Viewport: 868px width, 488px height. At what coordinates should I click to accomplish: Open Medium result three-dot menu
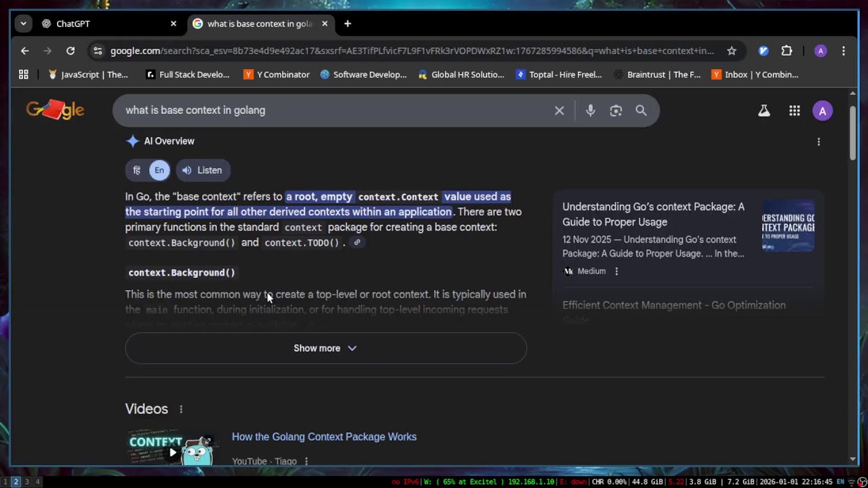(616, 271)
